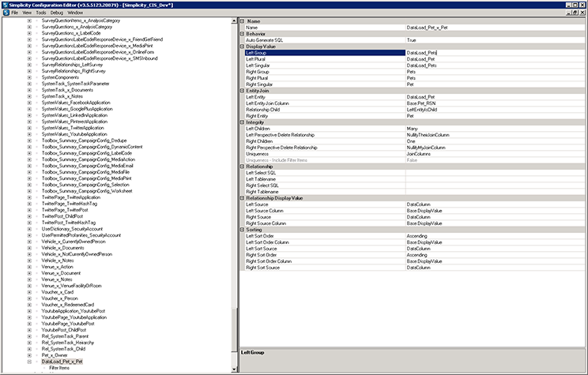Collapse the Integrity property section

pyautogui.click(x=242, y=122)
